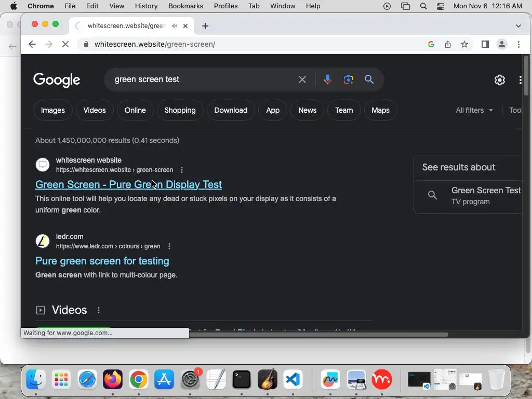Image resolution: width=532 pixels, height=399 pixels.
Task: Open the Tab menu
Action: (x=254, y=6)
